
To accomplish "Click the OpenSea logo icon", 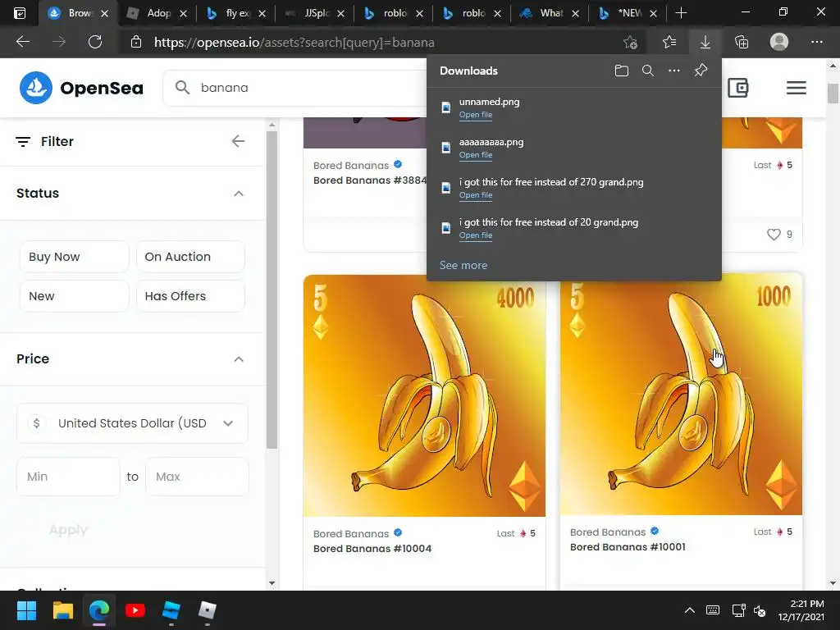I will tap(36, 88).
